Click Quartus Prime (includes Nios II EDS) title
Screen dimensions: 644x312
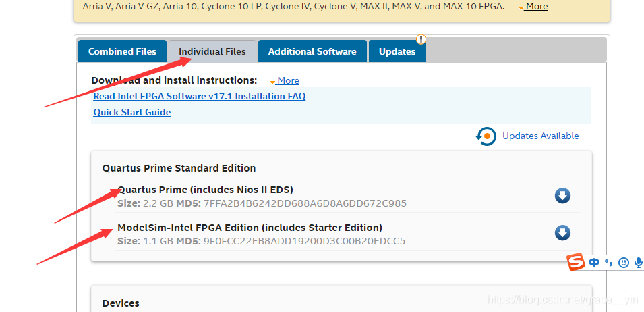click(206, 190)
